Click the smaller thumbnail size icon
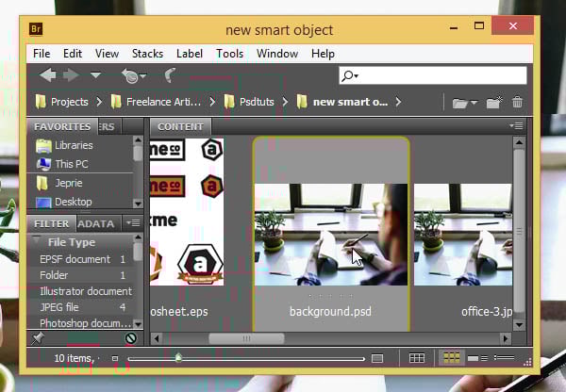This screenshot has height=392, width=566. [115, 358]
